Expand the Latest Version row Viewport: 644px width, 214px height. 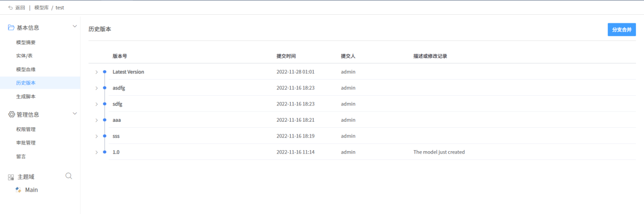pyautogui.click(x=97, y=72)
